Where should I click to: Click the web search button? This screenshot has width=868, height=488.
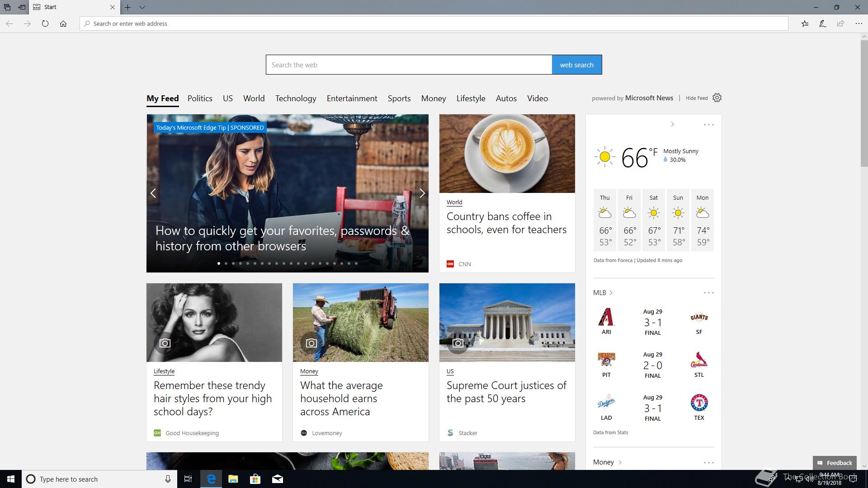577,65
